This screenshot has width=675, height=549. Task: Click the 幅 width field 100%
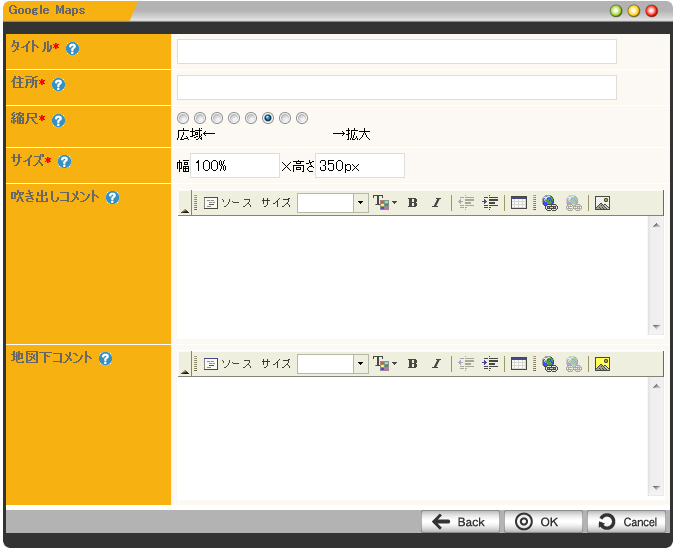tap(235, 165)
